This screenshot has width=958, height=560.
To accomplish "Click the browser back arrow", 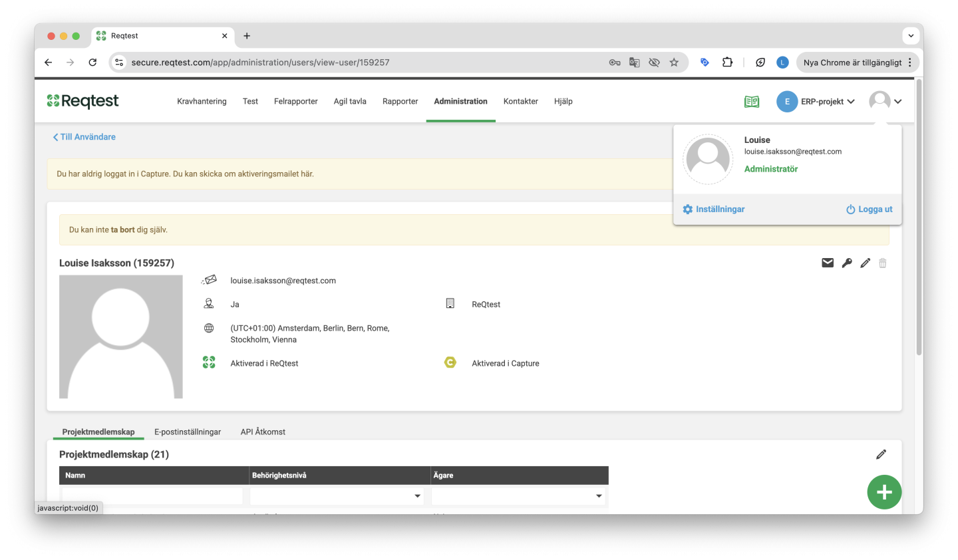I will tap(48, 63).
